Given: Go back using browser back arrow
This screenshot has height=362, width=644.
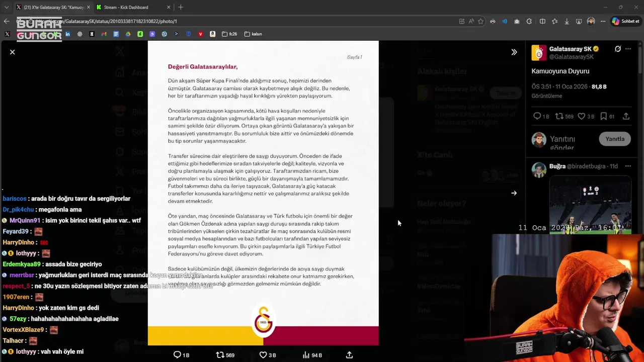Looking at the screenshot, I should point(7,21).
